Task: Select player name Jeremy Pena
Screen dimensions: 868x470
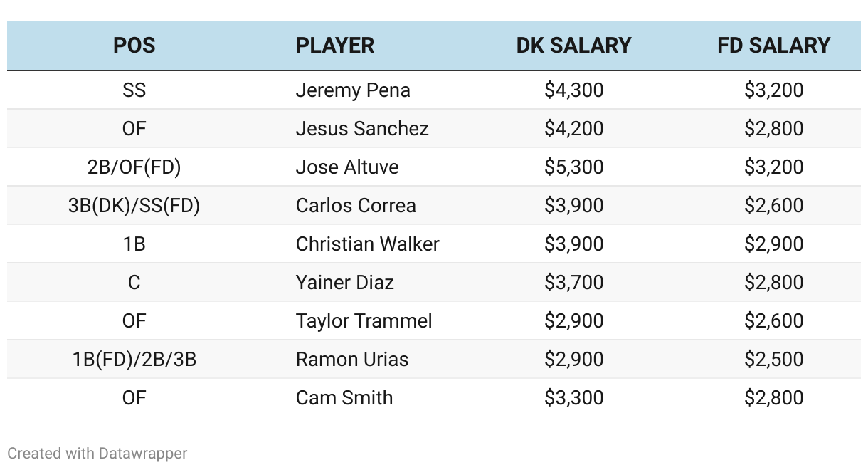Action: [353, 90]
